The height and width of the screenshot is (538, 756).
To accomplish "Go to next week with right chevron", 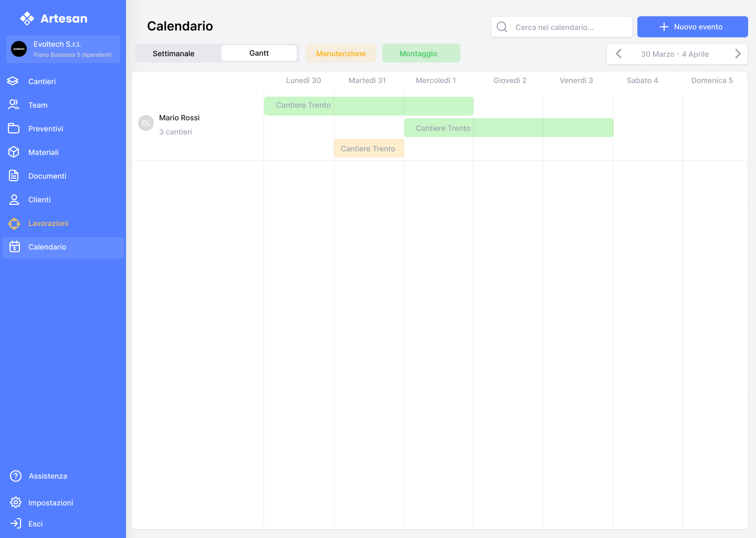I will point(738,54).
